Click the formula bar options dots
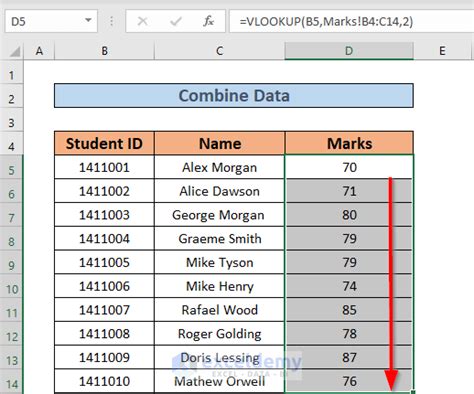The image size is (474, 394). click(x=111, y=21)
